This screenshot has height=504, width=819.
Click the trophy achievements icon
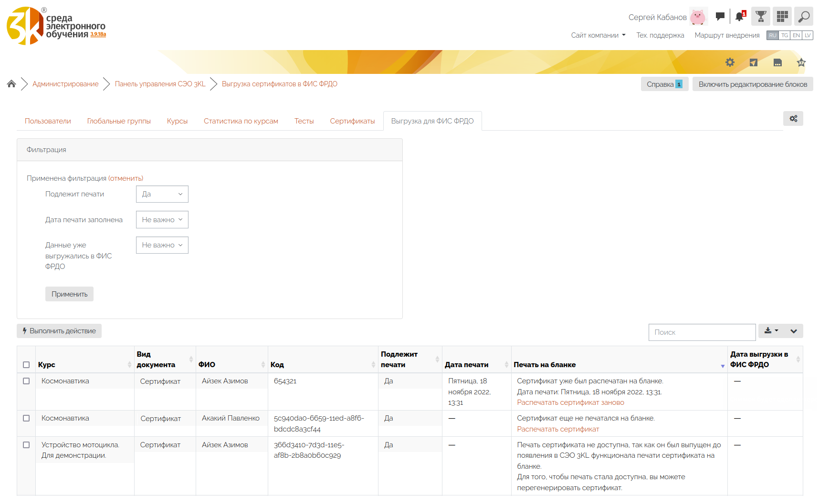pos(761,17)
